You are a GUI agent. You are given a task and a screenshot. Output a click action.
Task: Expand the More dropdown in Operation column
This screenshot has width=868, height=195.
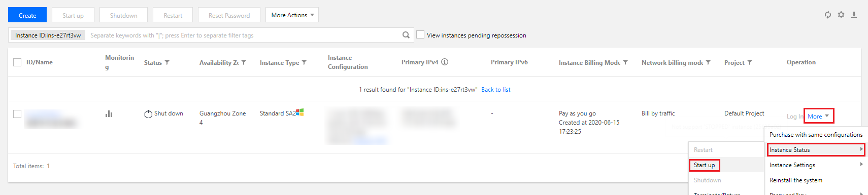[818, 116]
